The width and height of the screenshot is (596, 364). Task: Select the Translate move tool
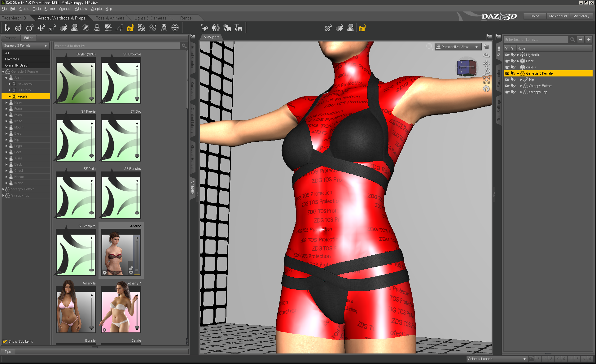pyautogui.click(x=41, y=28)
